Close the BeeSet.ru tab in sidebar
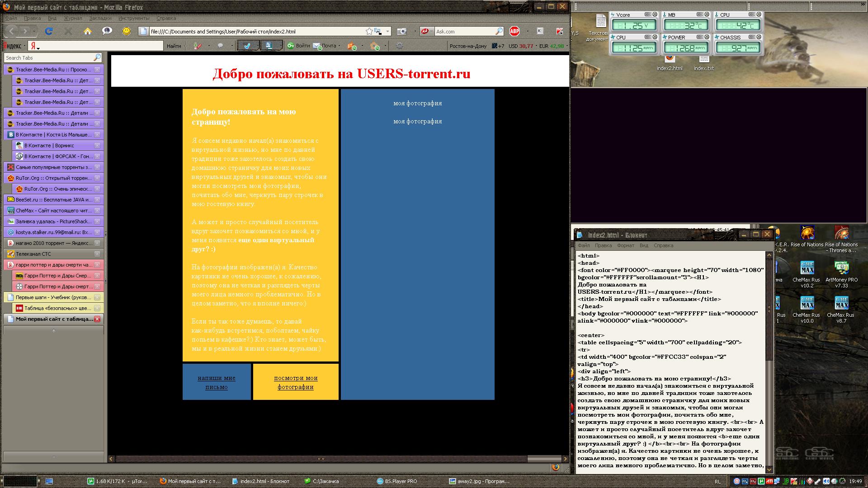Image resolution: width=868 pixels, height=488 pixels. [x=97, y=200]
